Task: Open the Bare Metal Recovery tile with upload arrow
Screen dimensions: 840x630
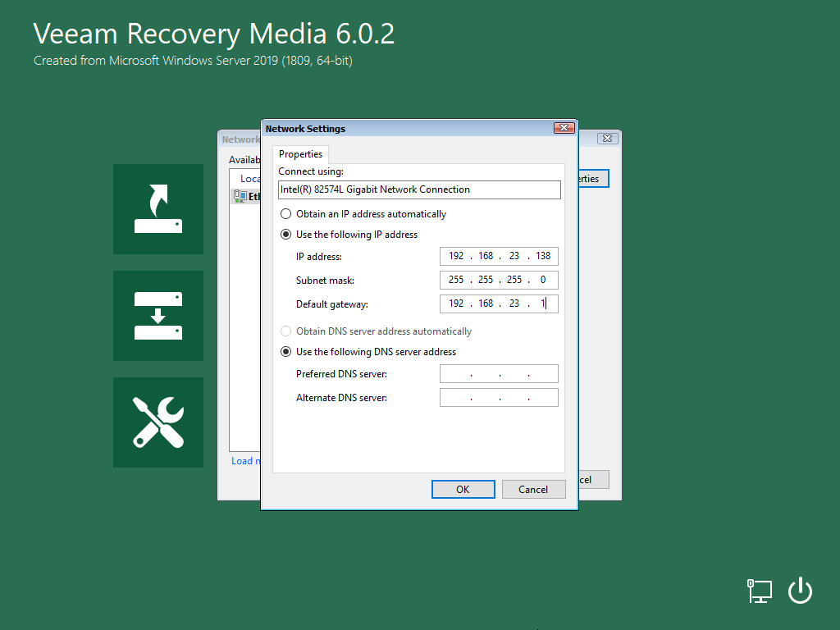Action: tap(158, 209)
